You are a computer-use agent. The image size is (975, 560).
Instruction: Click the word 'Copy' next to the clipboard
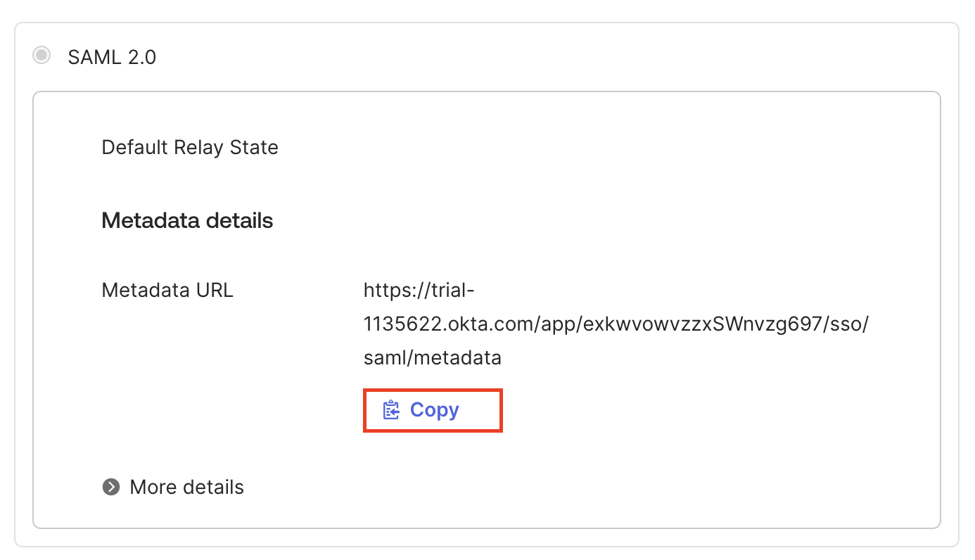click(435, 410)
